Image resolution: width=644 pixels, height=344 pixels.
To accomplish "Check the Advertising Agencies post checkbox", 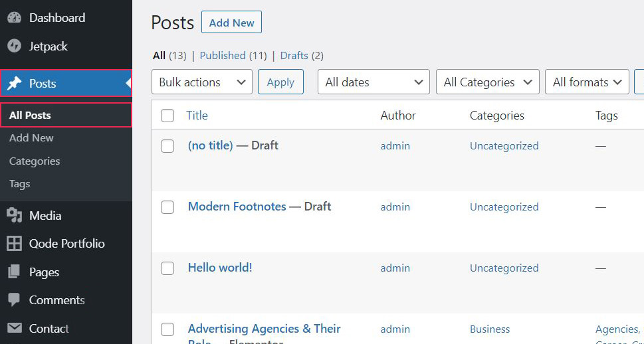I will (x=167, y=329).
